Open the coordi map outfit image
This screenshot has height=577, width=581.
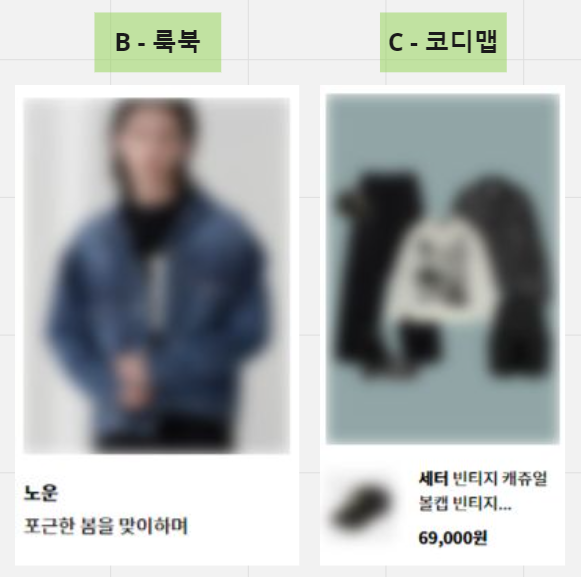click(x=443, y=269)
